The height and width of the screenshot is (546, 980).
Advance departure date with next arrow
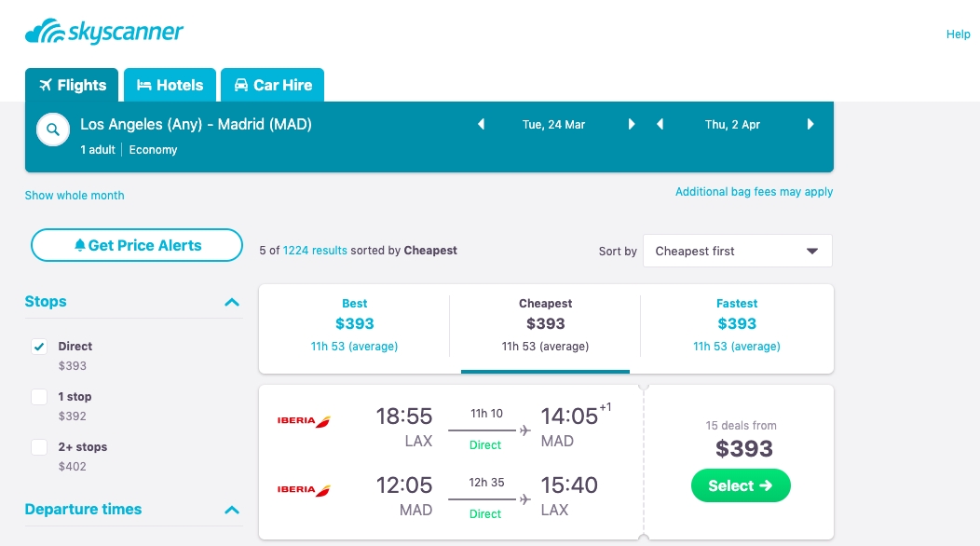pyautogui.click(x=632, y=125)
